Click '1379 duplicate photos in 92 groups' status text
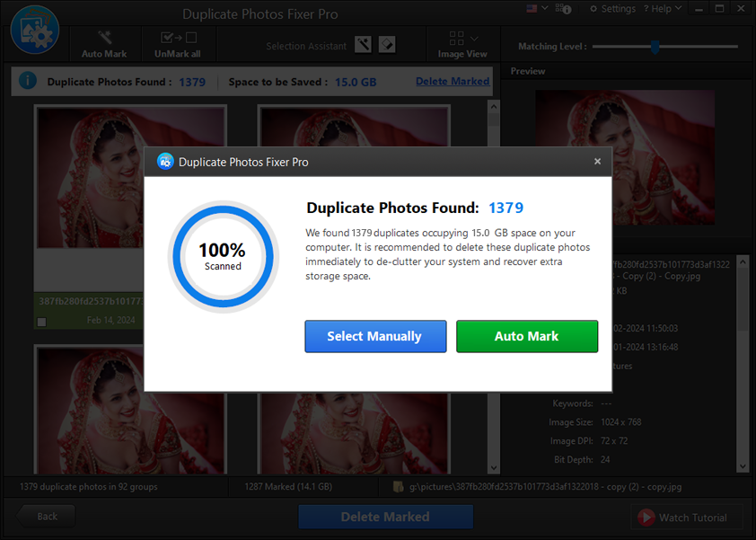Screen dimensions: 756x540 (89, 487)
